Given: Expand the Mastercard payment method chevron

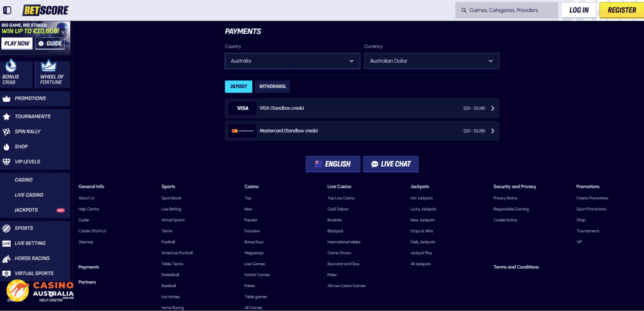Looking at the screenshot, I should 492,131.
